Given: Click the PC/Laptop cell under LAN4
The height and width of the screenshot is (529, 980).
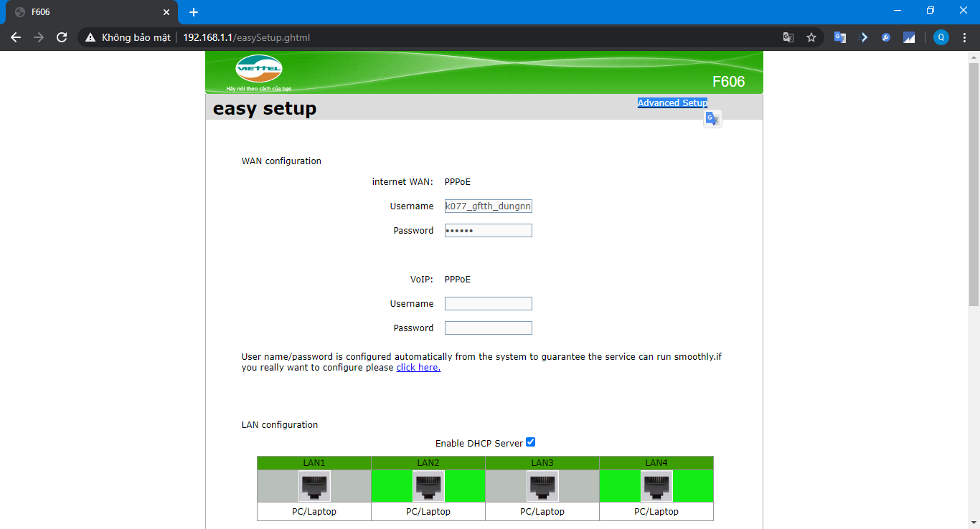Looking at the screenshot, I should point(656,512).
